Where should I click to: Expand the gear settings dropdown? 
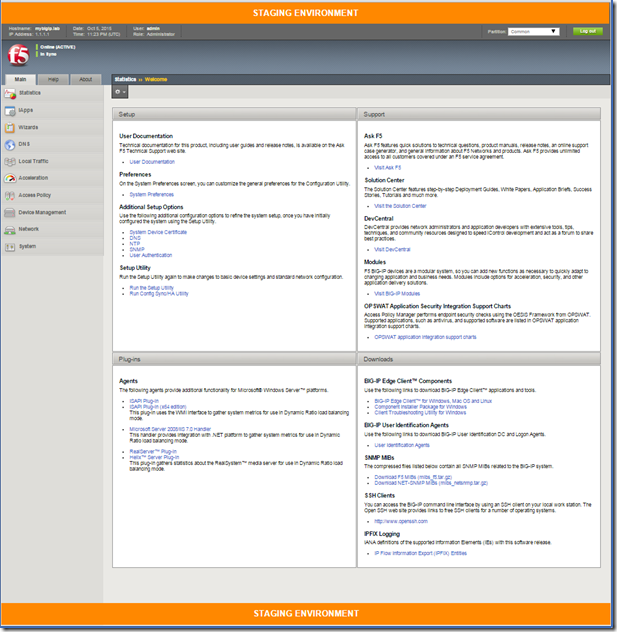tap(120, 92)
